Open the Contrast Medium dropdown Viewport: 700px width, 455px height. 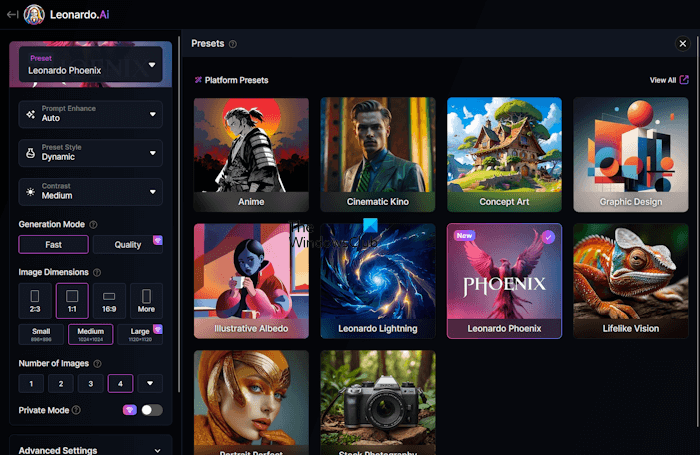tap(91, 192)
